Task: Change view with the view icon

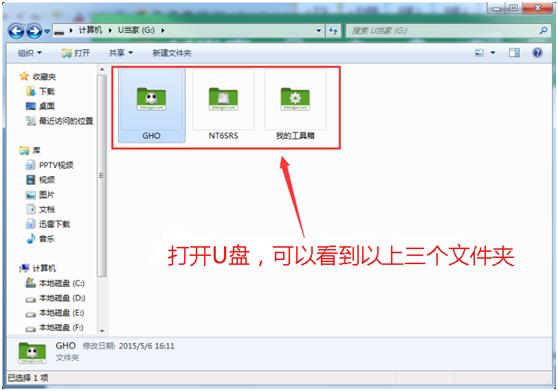Action: [480, 53]
